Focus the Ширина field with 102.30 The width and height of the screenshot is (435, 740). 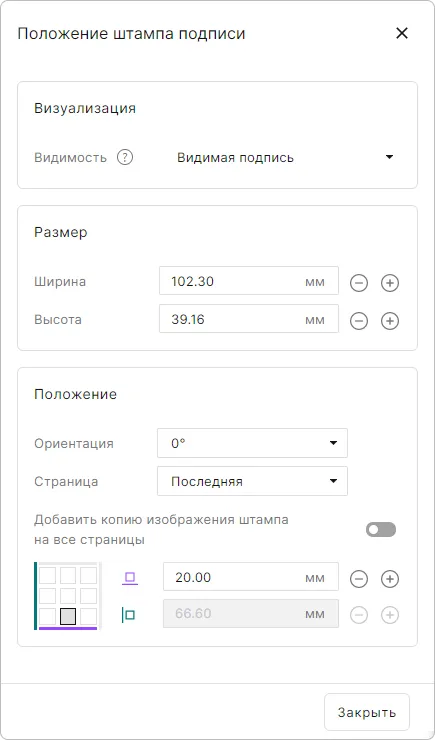[249, 281]
